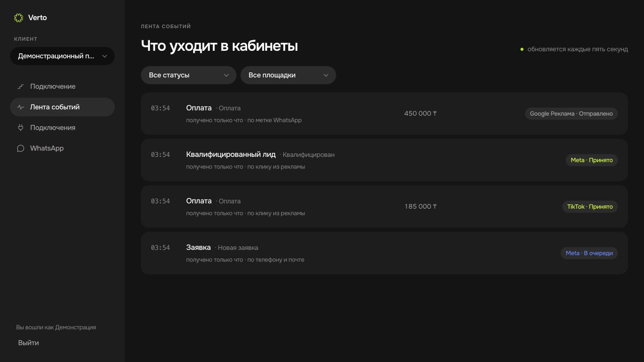Click the Meta · В очереди badge
Screen dimensions: 644x362
[x=589, y=253]
